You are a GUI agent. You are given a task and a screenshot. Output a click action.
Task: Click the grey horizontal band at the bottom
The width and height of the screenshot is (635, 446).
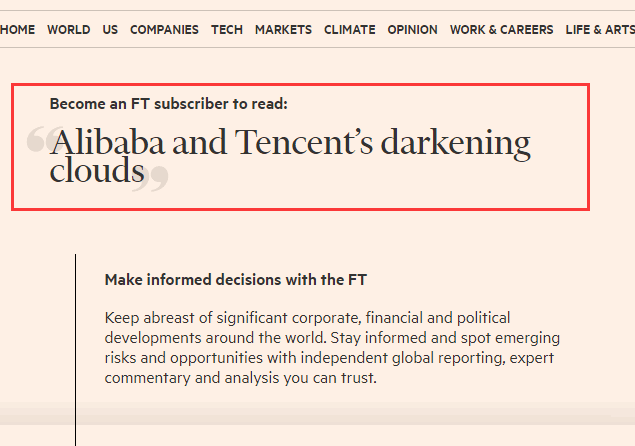[x=318, y=414]
